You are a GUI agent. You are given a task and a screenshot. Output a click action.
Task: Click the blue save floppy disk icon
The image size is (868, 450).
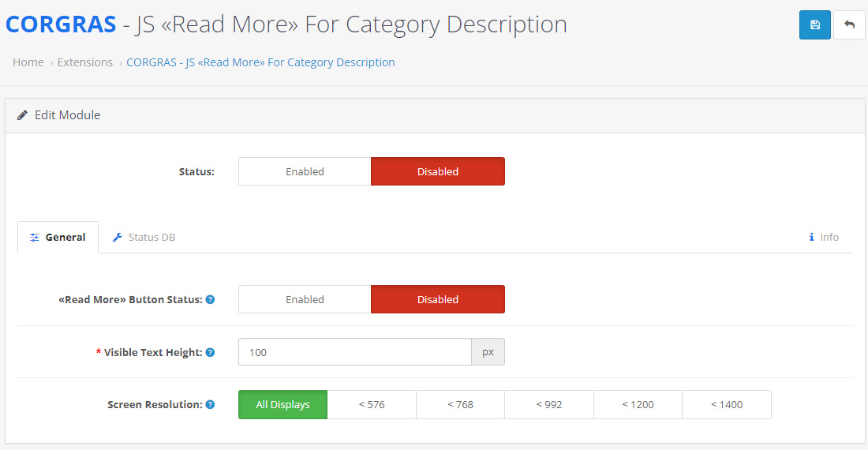coord(815,25)
